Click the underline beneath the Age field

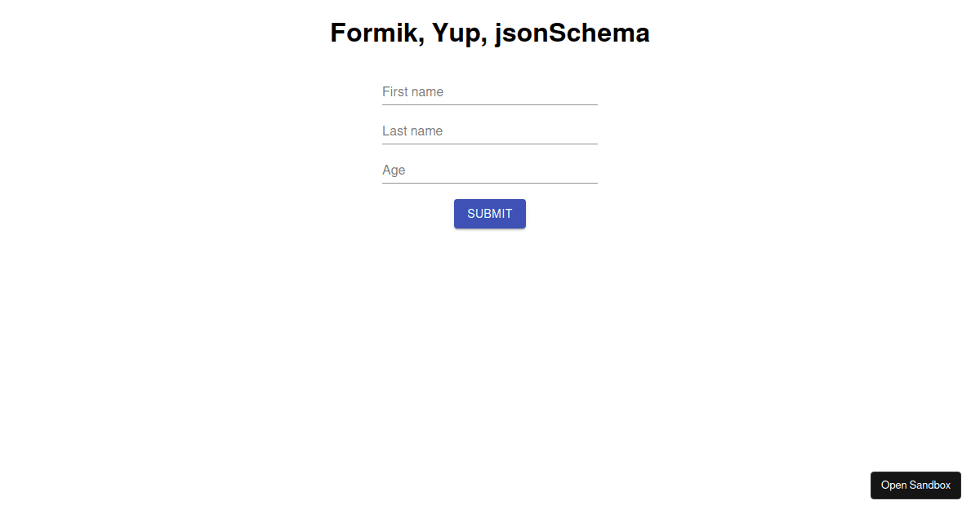[x=490, y=183]
